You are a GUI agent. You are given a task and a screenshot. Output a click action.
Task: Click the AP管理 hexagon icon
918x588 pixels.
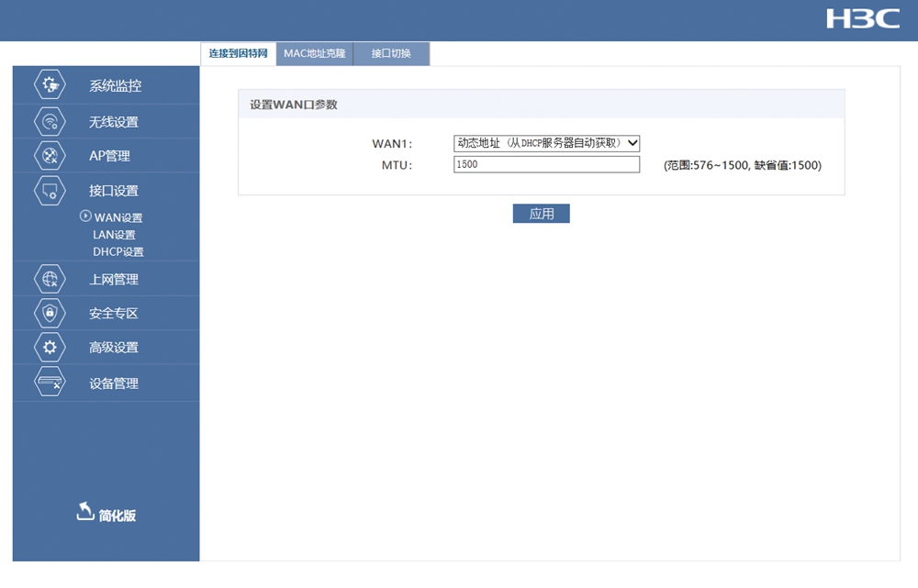pyautogui.click(x=50, y=155)
